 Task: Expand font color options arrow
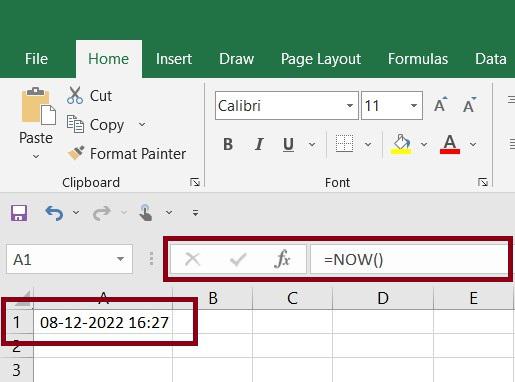tap(473, 144)
